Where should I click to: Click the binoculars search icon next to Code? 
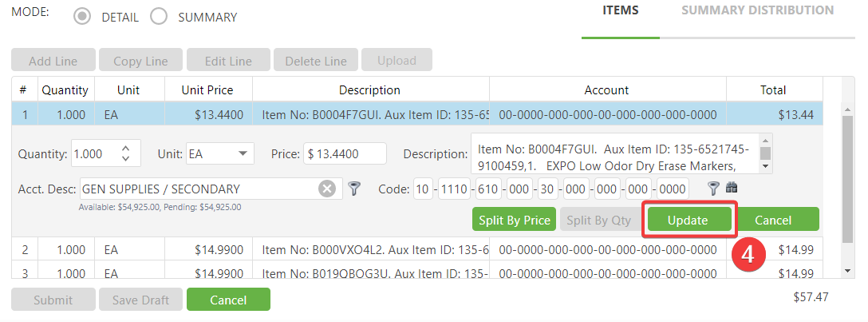[732, 189]
